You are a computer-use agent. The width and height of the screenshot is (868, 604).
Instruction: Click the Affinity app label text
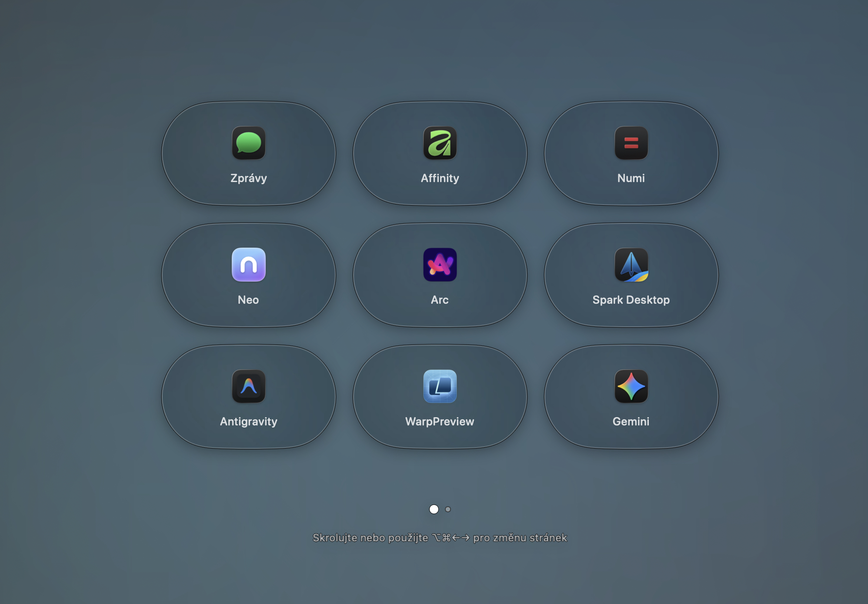[439, 177]
